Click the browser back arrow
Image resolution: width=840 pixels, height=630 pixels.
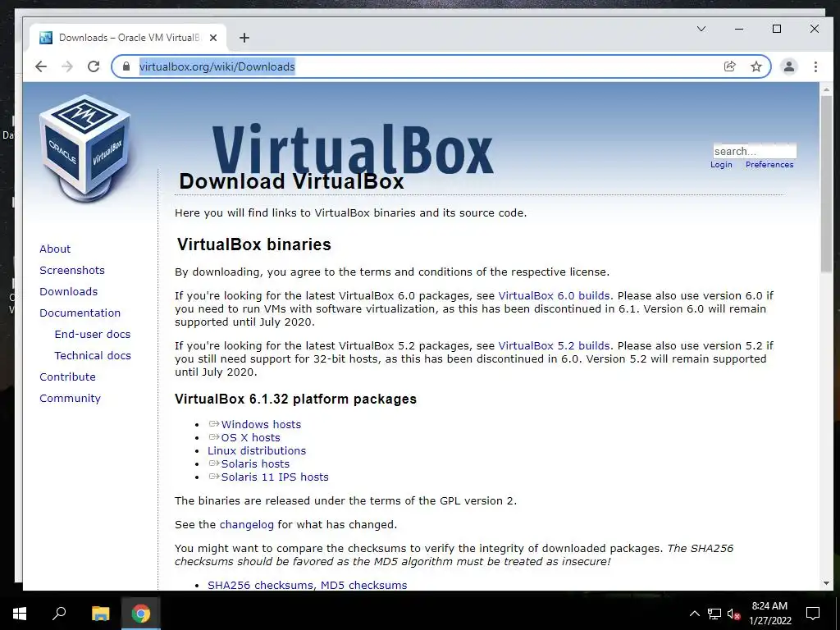click(x=41, y=66)
